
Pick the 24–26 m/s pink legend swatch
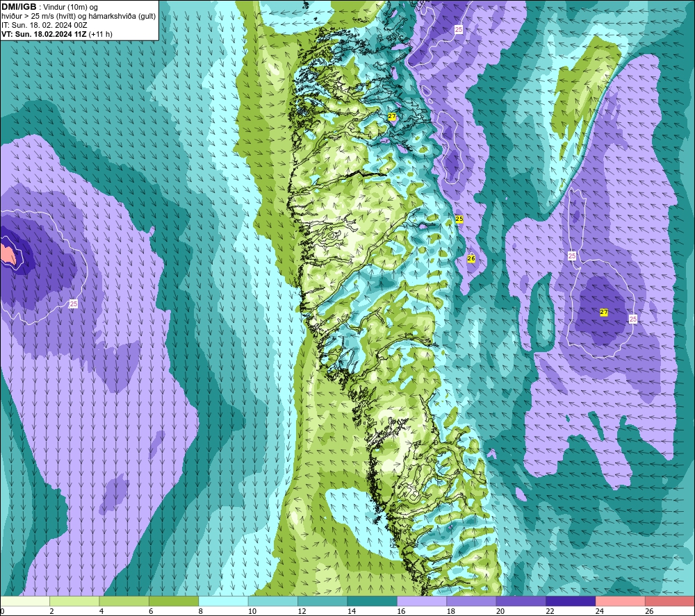tap(621, 601)
